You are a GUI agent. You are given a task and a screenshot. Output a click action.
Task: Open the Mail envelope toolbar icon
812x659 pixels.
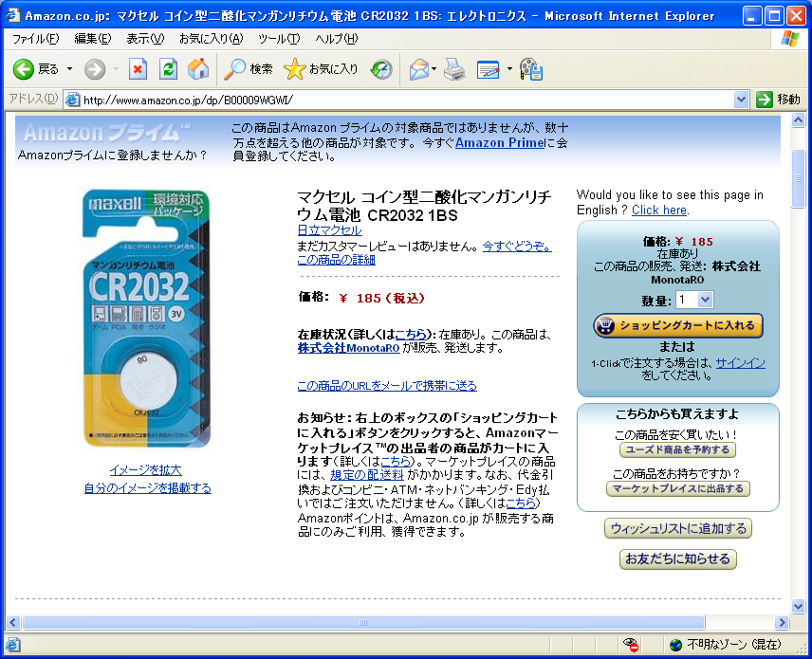[419, 69]
